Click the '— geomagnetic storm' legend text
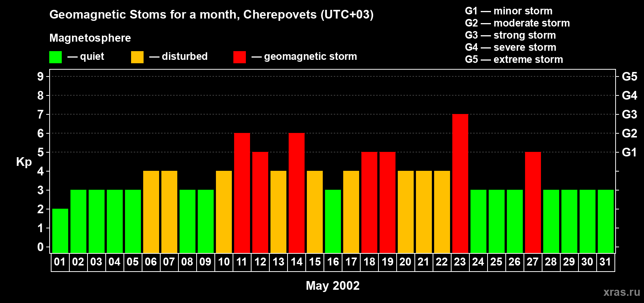644x303 pixels. coord(304,57)
